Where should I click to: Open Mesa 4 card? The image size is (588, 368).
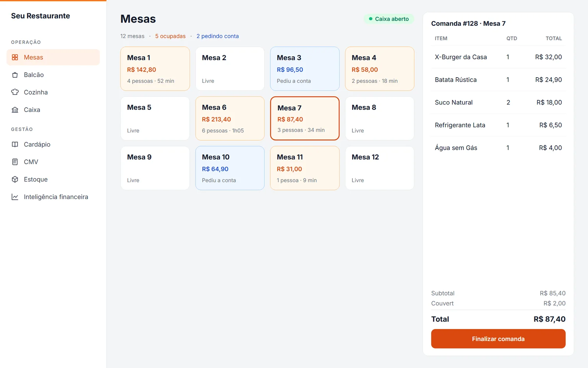coord(380,68)
